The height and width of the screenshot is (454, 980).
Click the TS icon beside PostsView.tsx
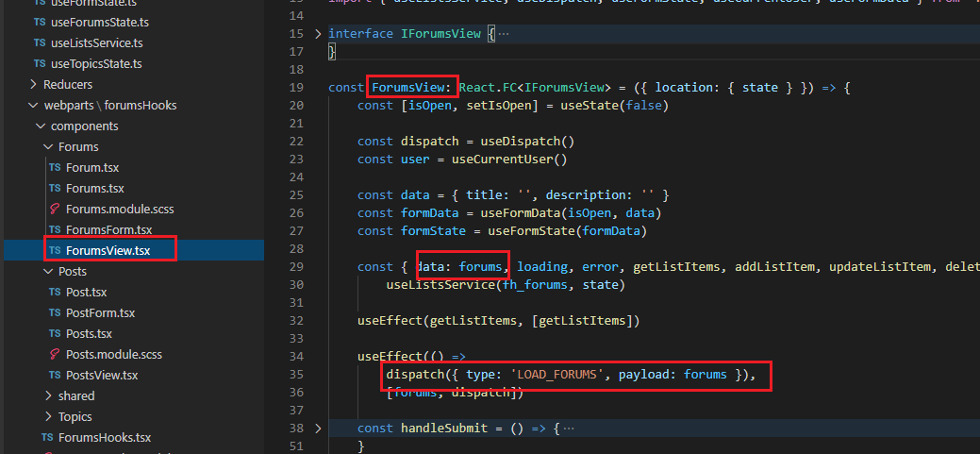click(55, 375)
